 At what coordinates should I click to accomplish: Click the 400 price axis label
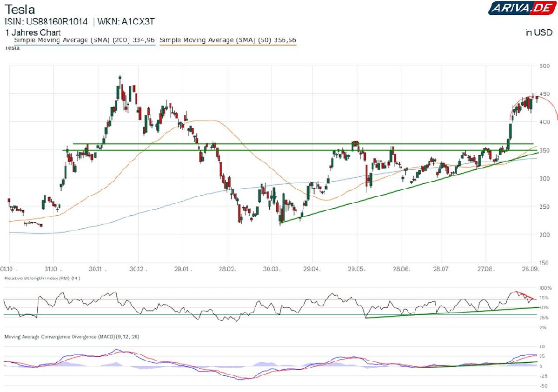(x=544, y=122)
